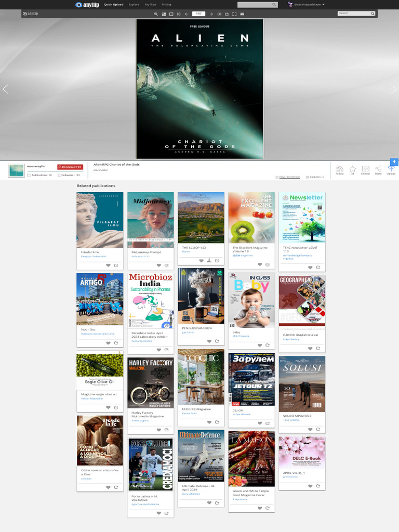Click the magnifier icon in the viewer search box
Screen dimensions: 399x532
click(x=373, y=14)
